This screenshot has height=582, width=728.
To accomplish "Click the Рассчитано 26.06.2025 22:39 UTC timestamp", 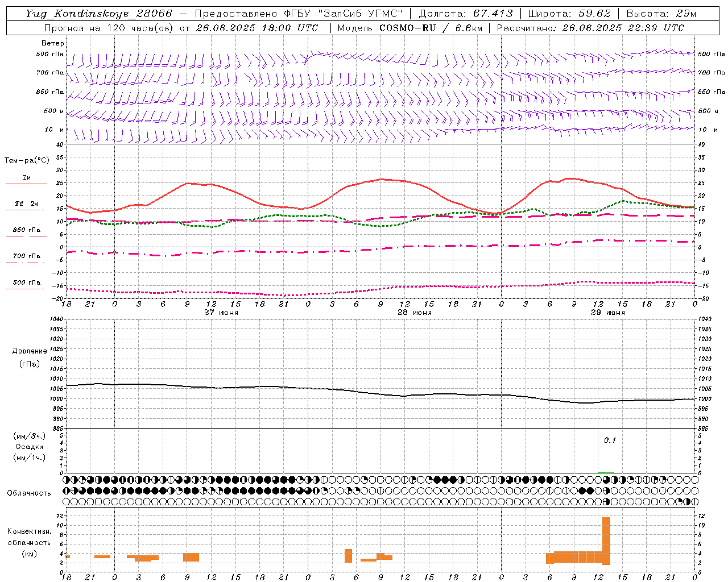I will (591, 28).
